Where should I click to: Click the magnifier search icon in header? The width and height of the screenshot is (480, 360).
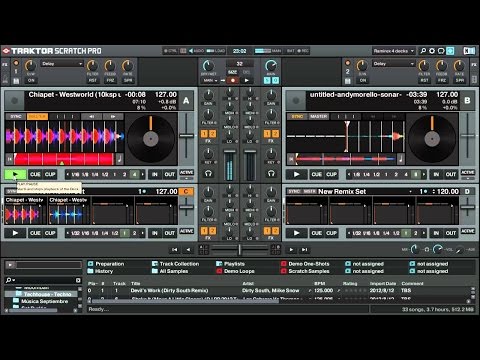(423, 51)
